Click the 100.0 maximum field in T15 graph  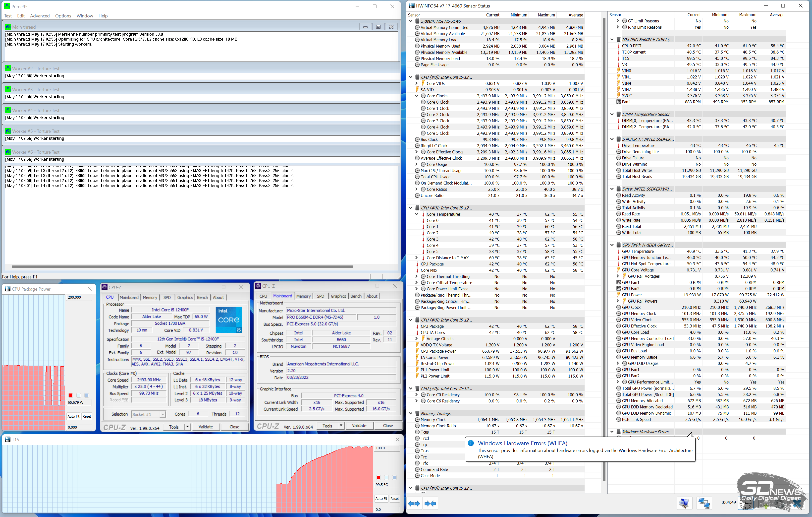pyautogui.click(x=387, y=448)
